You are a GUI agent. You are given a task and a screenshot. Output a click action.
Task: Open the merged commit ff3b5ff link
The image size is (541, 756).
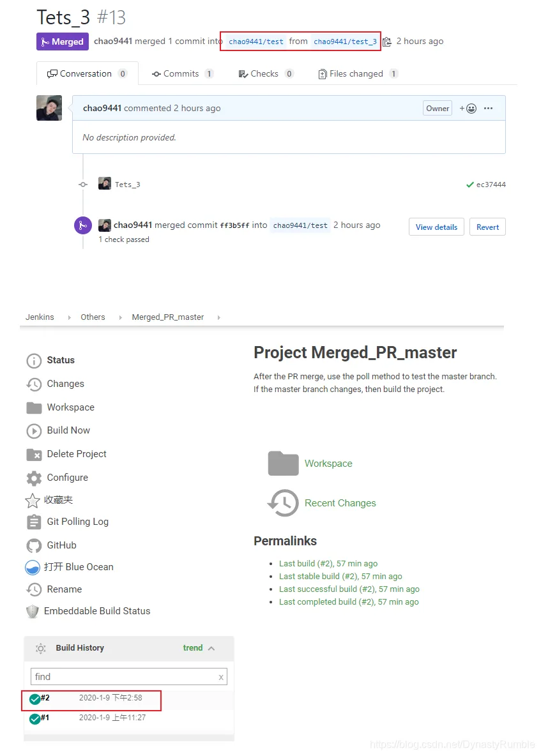tap(234, 225)
